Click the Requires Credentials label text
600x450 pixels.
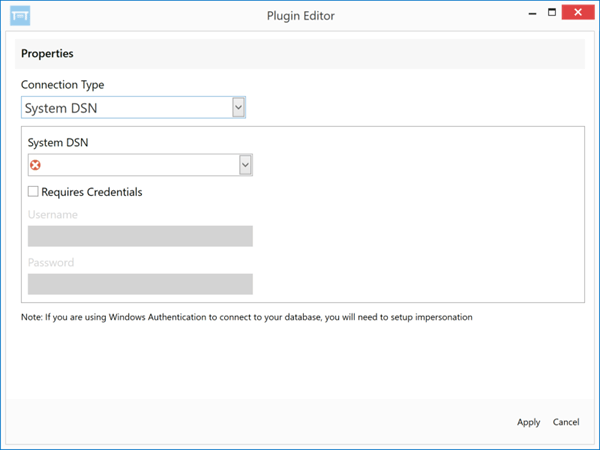point(92,192)
